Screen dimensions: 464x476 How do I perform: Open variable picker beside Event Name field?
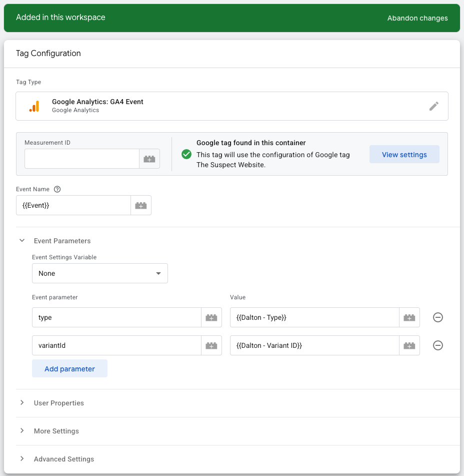(140, 206)
